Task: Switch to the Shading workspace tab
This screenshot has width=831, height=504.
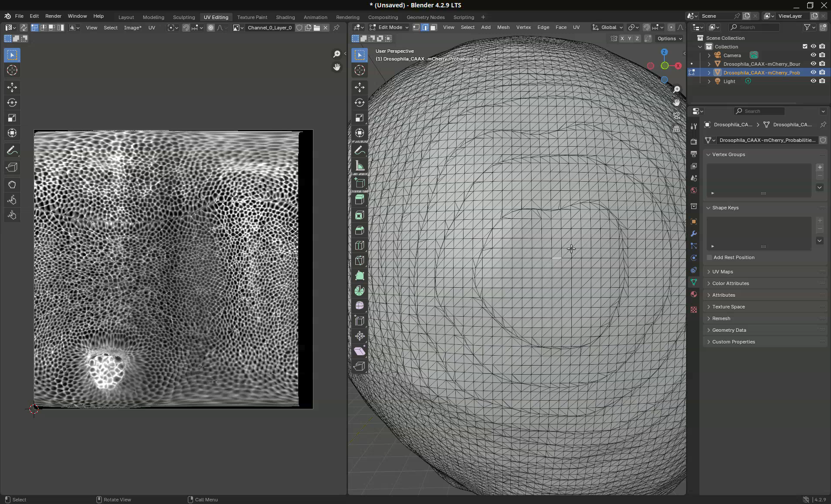Action: click(x=285, y=17)
